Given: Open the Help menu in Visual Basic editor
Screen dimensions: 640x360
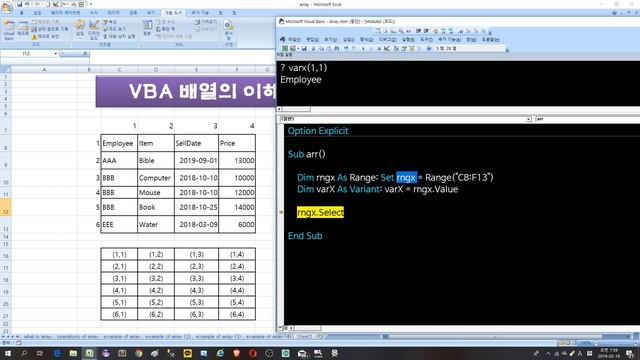Looking at the screenshot, I should [x=491, y=40].
